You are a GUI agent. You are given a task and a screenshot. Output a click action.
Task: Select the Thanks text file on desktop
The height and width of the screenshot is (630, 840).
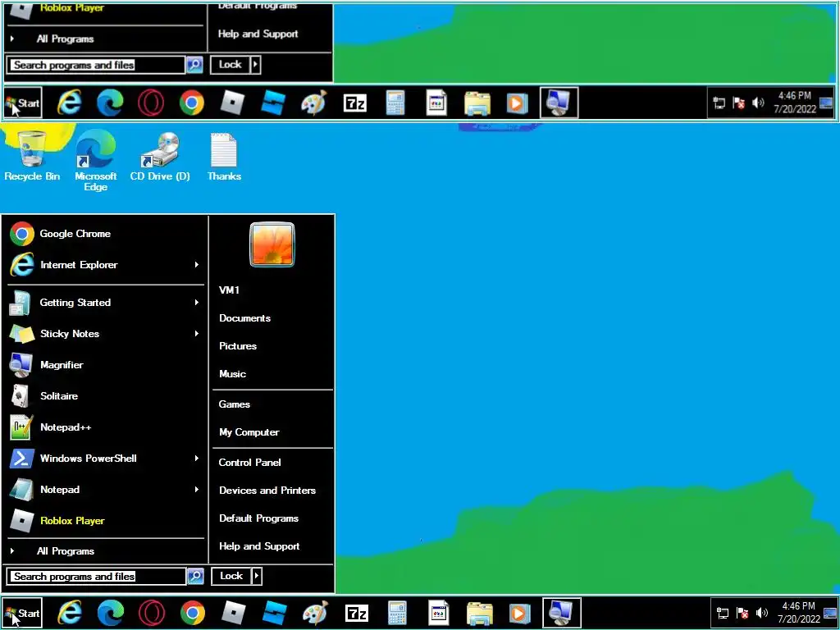pyautogui.click(x=224, y=156)
